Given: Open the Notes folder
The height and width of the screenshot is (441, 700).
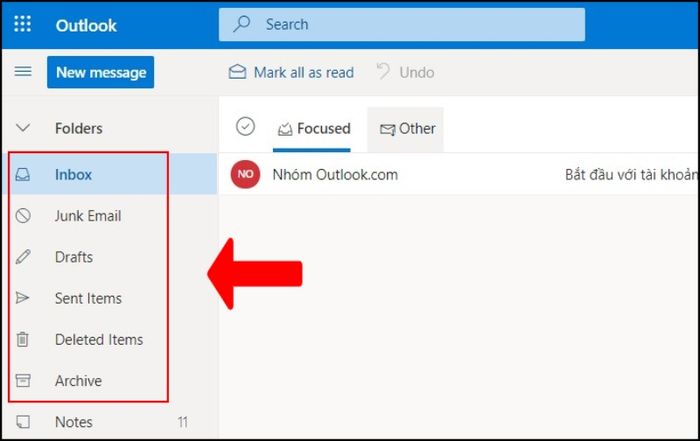Looking at the screenshot, I should [x=109, y=422].
